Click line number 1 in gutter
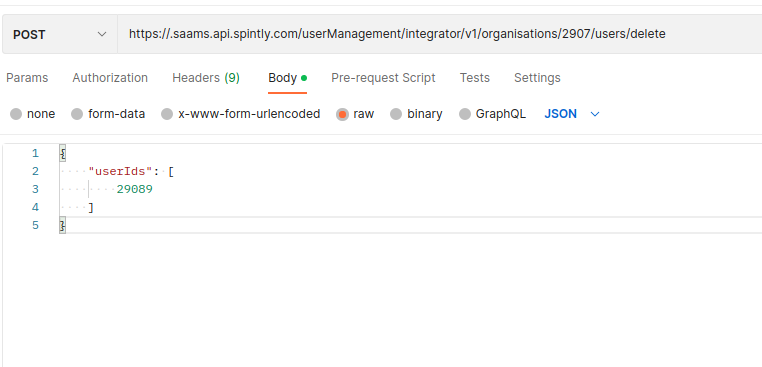The height and width of the screenshot is (367, 762). [35, 154]
